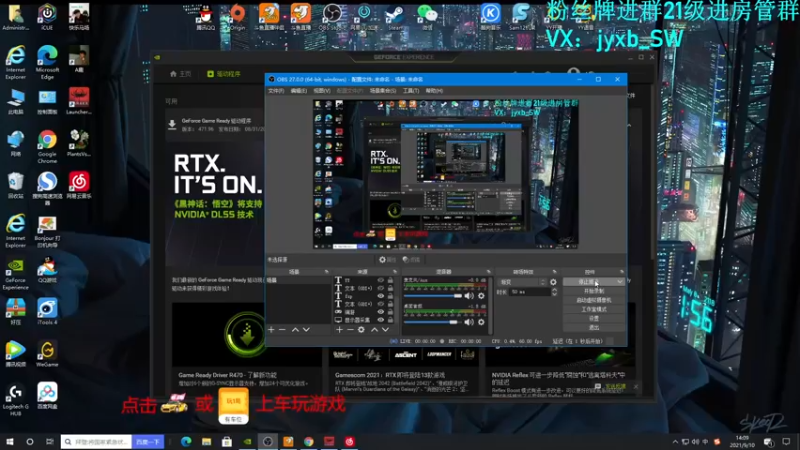Open the OBS 编辑(E) menu
Viewport: 800px width, 450px height.
(298, 91)
